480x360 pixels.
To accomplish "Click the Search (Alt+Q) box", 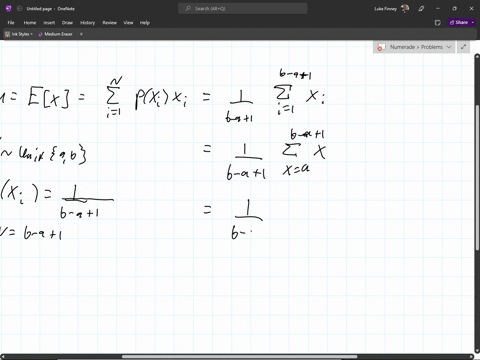I will pos(243,9).
